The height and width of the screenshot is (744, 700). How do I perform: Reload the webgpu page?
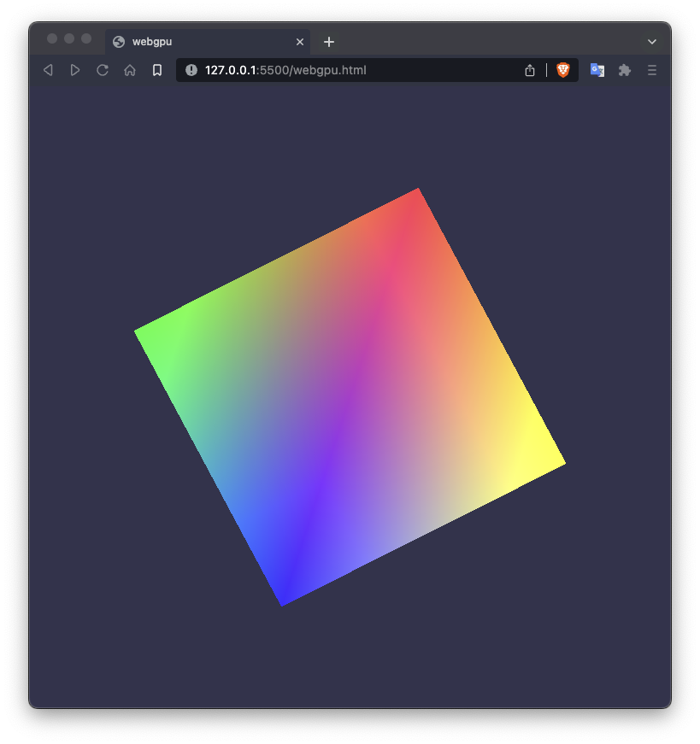(102, 70)
